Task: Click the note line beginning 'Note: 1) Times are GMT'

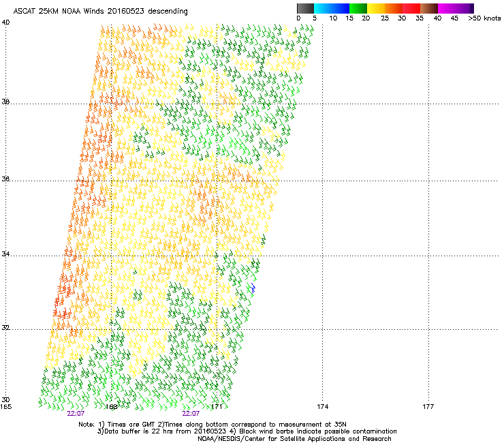Action: click(212, 425)
